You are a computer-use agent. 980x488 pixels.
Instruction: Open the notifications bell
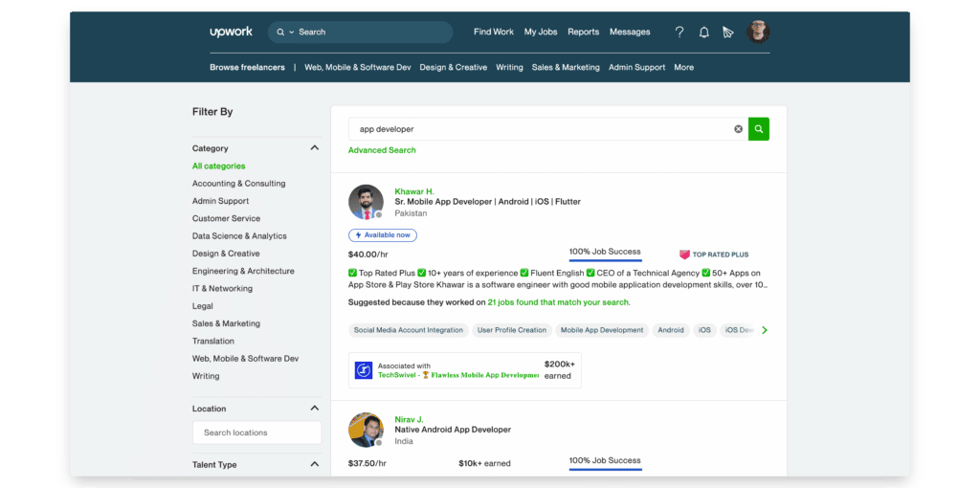tap(704, 32)
